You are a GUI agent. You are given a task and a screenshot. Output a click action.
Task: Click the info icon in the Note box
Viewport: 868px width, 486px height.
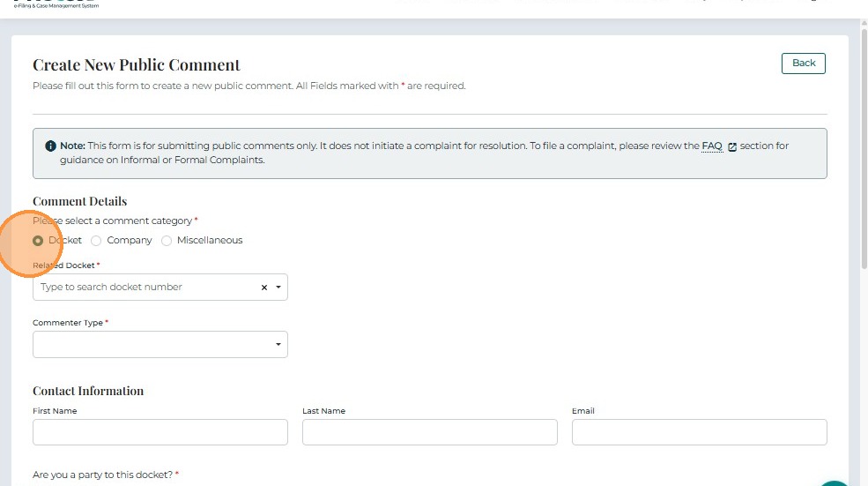(x=50, y=146)
